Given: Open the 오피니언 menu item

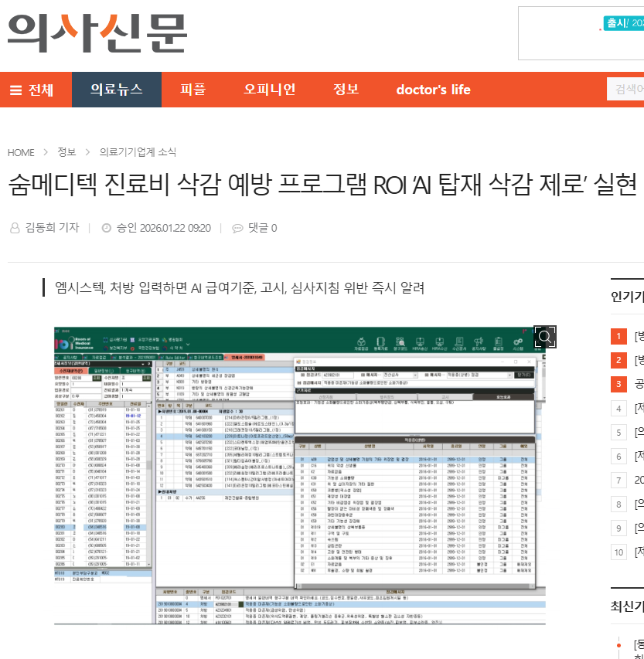Looking at the screenshot, I should pyautogui.click(x=270, y=90).
